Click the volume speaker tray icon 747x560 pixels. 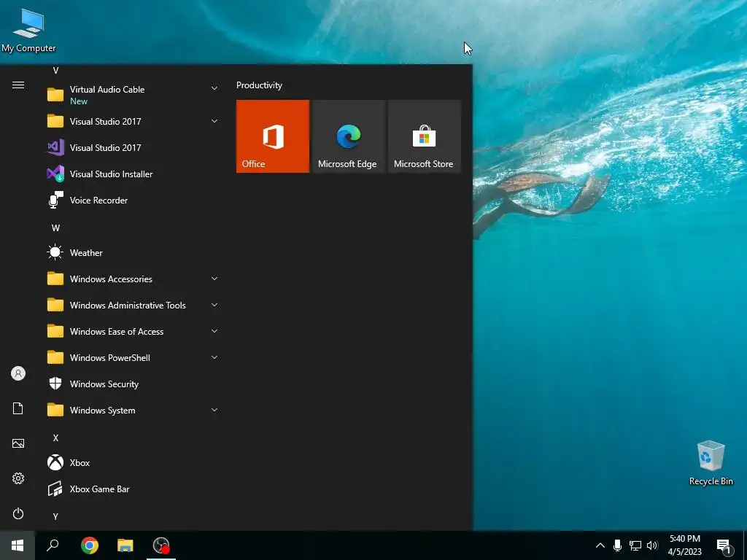pyautogui.click(x=652, y=545)
